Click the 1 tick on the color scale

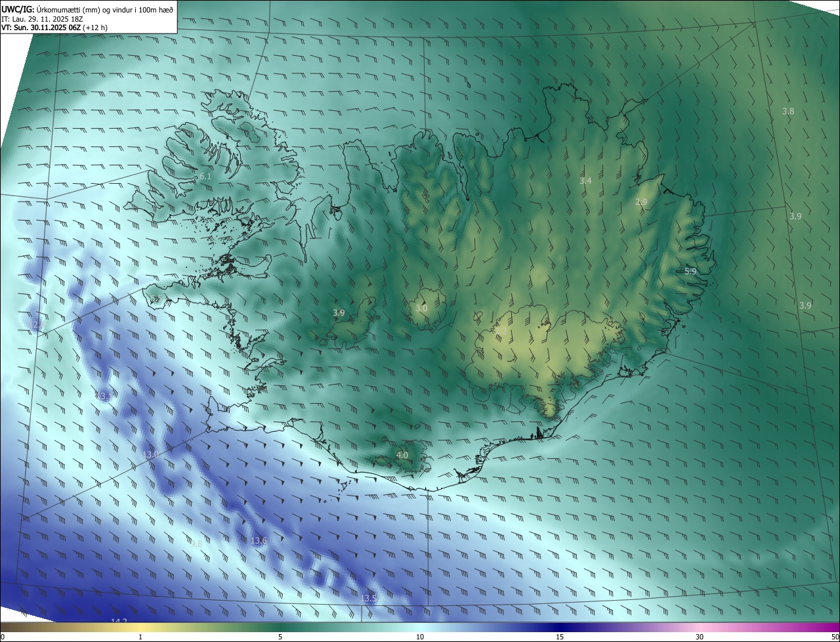pyautogui.click(x=140, y=637)
